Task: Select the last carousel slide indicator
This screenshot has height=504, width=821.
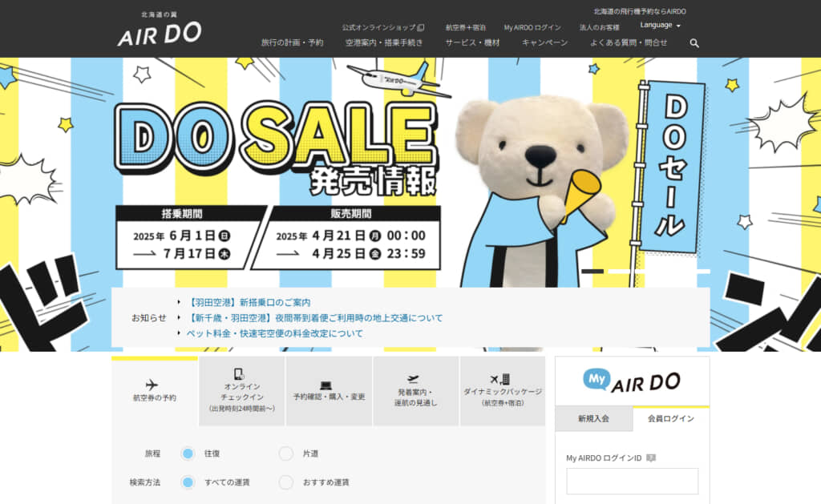Action: tap(699, 272)
